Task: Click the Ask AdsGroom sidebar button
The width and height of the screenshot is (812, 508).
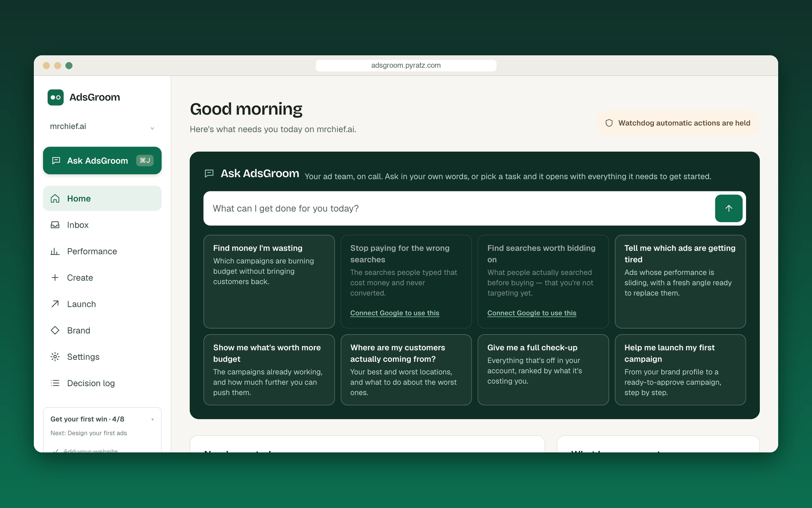Action: click(x=102, y=161)
